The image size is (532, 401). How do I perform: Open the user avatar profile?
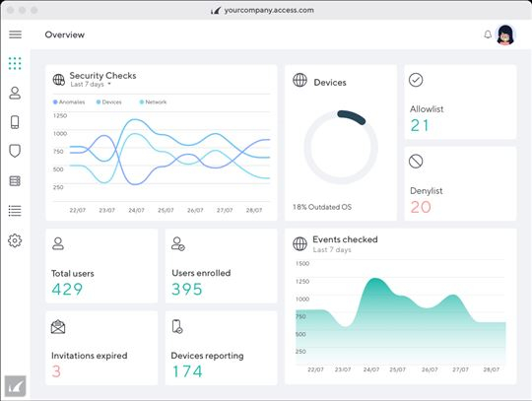tap(505, 34)
